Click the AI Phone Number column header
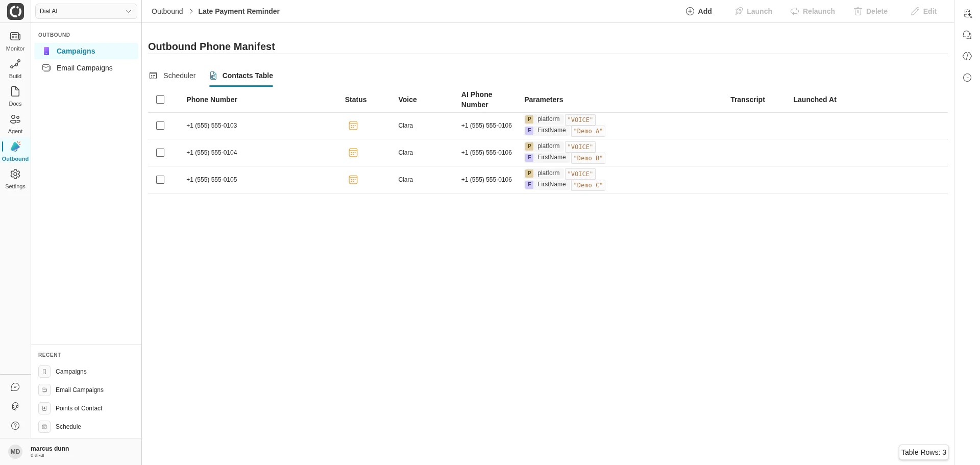Viewport: 980px width, 465px height. tap(477, 100)
